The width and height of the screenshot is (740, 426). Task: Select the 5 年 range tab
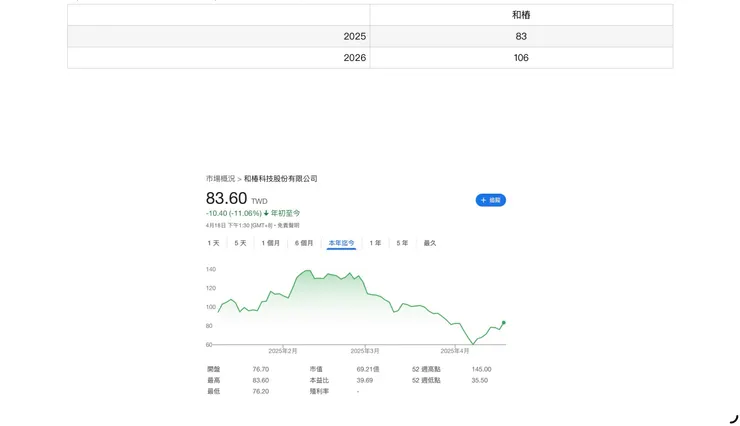(x=402, y=243)
